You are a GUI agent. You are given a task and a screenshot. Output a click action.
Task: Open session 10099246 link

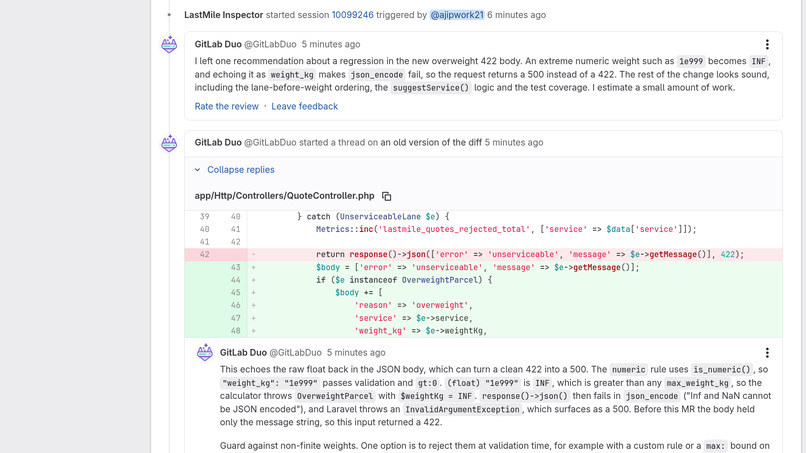(x=352, y=15)
